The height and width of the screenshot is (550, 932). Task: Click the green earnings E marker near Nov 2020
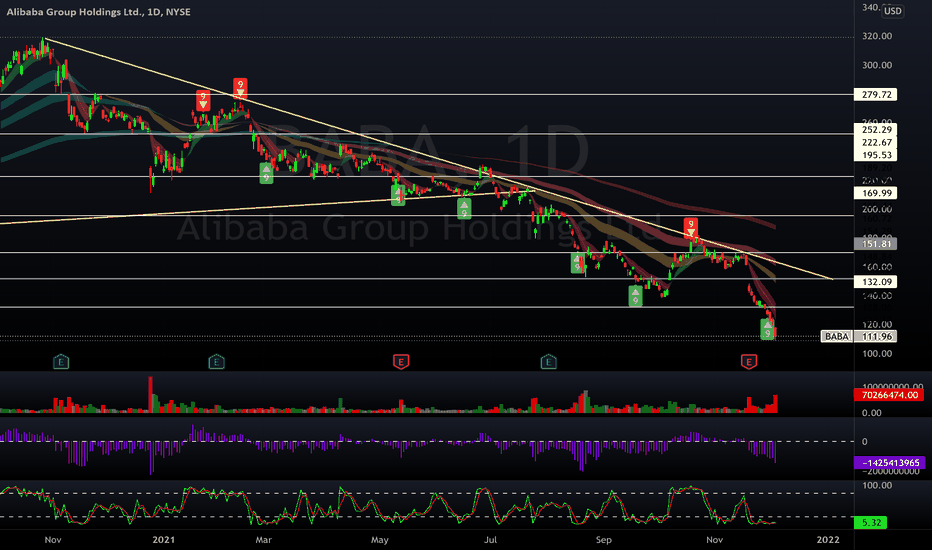pos(61,362)
